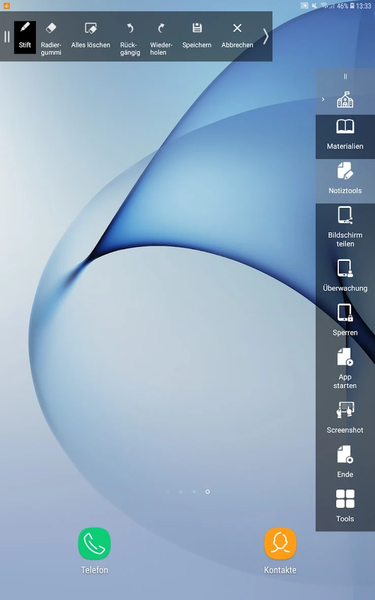Tap Sperren to lock devices
375x600 pixels.
(x=345, y=320)
